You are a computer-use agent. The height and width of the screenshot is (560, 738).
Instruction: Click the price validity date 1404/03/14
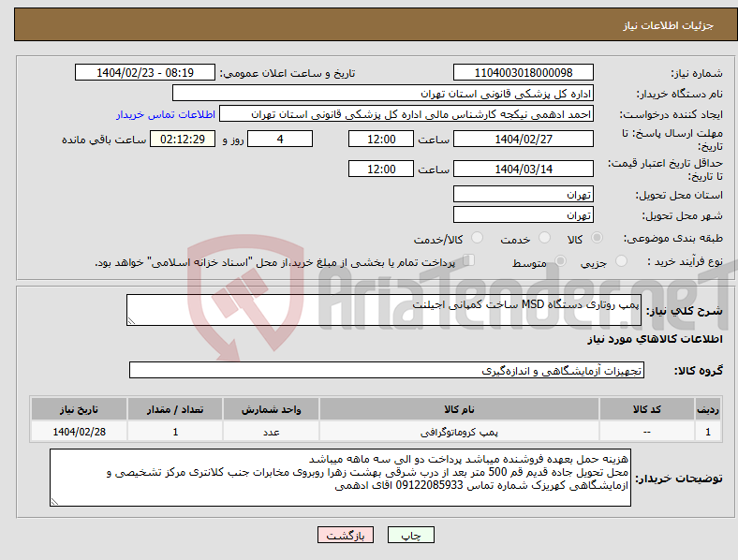point(523,169)
